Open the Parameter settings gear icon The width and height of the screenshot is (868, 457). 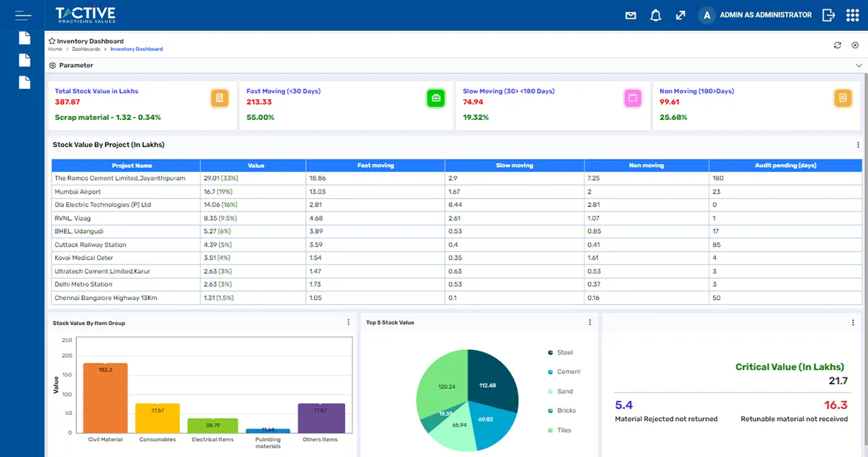click(x=53, y=65)
